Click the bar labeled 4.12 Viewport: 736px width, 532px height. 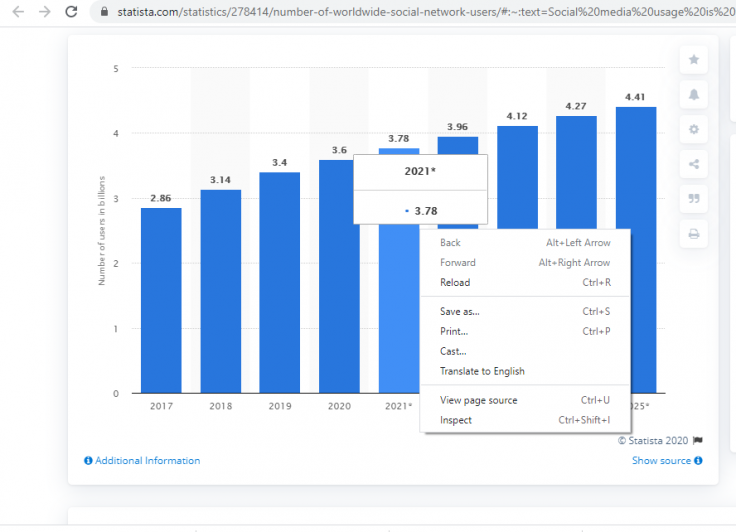517,177
